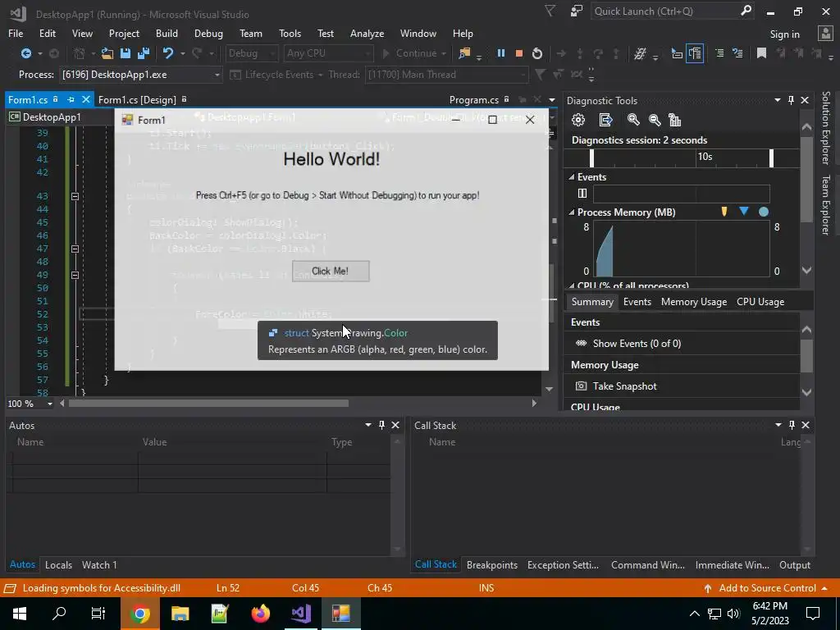This screenshot has width=840, height=630.
Task: Click the right diagnostics timeline selection handle
Action: pyautogui.click(x=771, y=158)
